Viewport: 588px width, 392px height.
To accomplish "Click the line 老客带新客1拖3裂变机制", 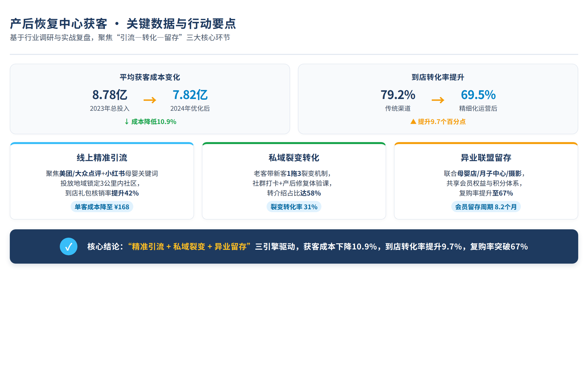I will coord(292,173).
